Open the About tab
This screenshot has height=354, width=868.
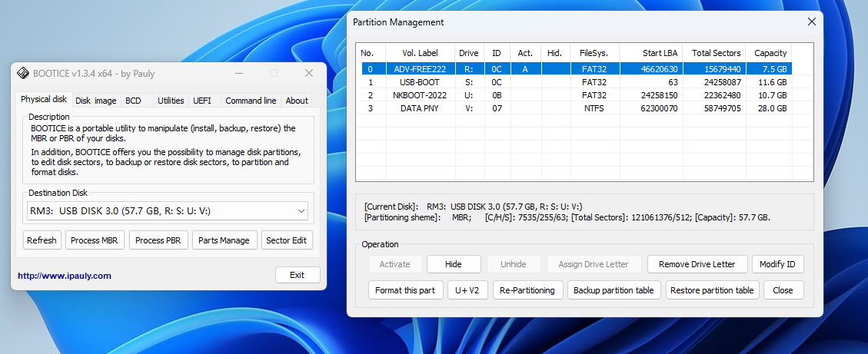click(297, 101)
